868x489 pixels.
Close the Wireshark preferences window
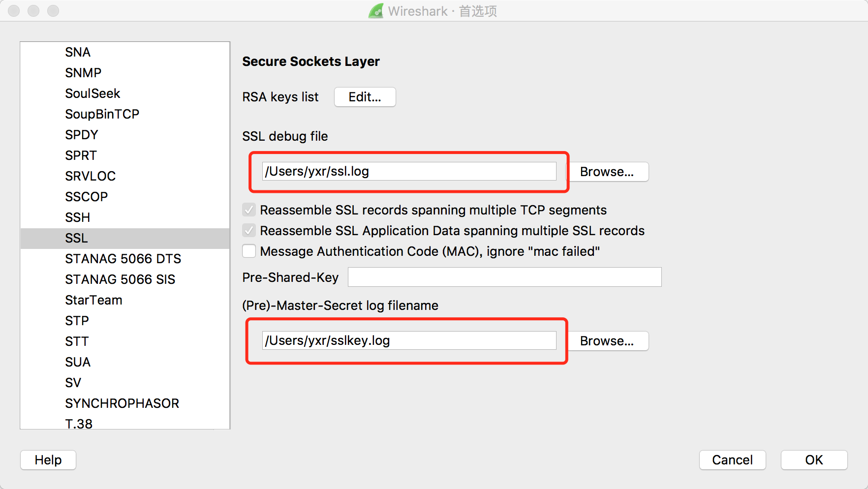(x=14, y=11)
